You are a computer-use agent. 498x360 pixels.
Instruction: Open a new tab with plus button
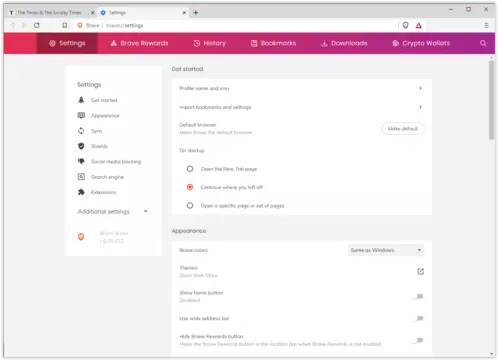tap(196, 13)
